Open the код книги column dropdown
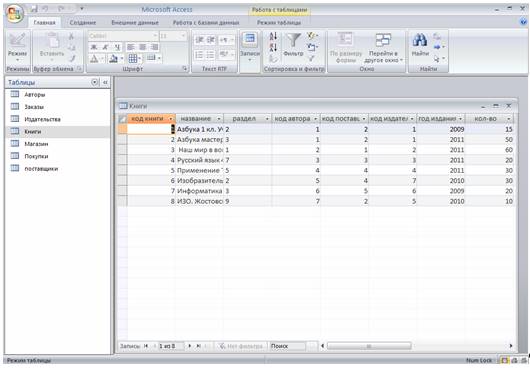The width and height of the screenshot is (530, 368). pos(171,119)
